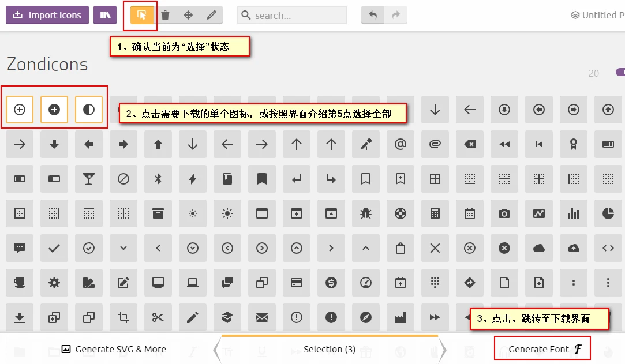Select the graduation cap education icon
This screenshot has width=625, height=364.
click(x=227, y=317)
